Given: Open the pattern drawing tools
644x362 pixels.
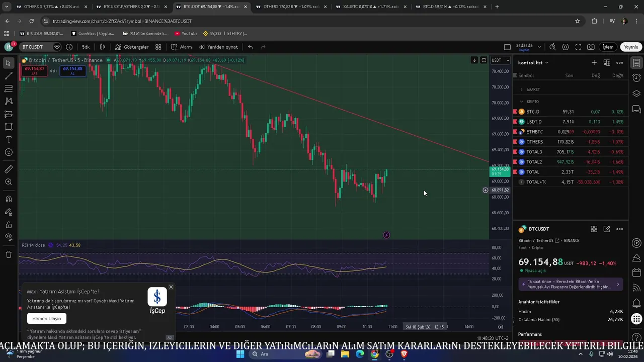Looking at the screenshot, I should pos(8,101).
